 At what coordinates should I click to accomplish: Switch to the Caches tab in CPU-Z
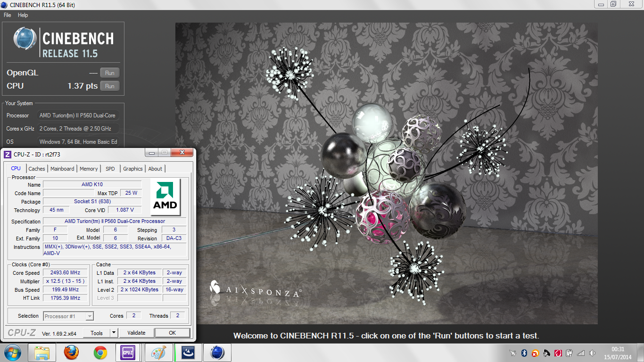[x=37, y=169]
